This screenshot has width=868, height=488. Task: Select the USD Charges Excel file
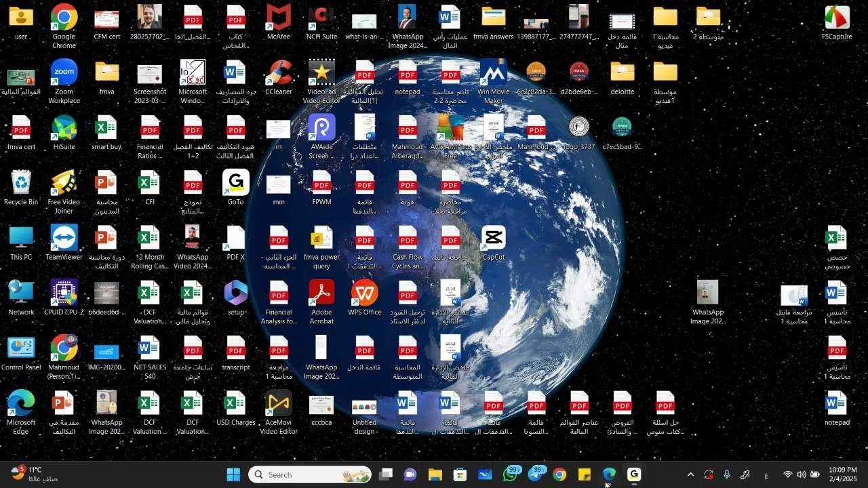pos(235,407)
